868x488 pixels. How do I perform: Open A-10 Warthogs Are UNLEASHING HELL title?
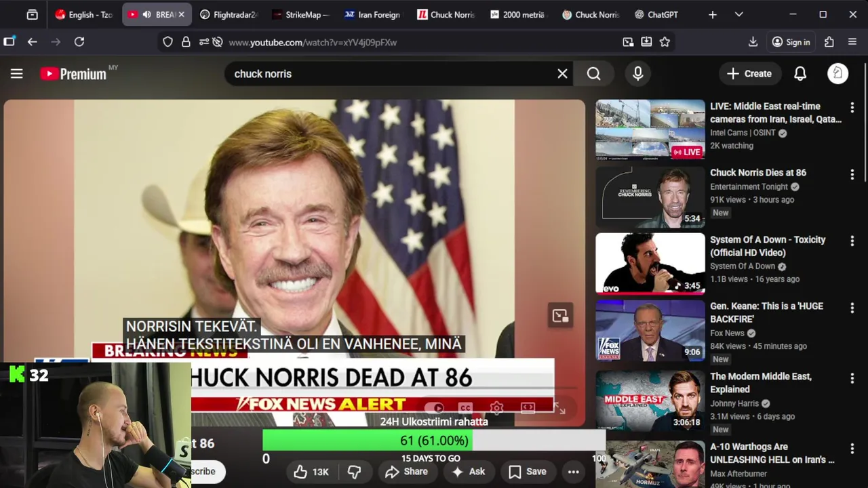click(772, 453)
